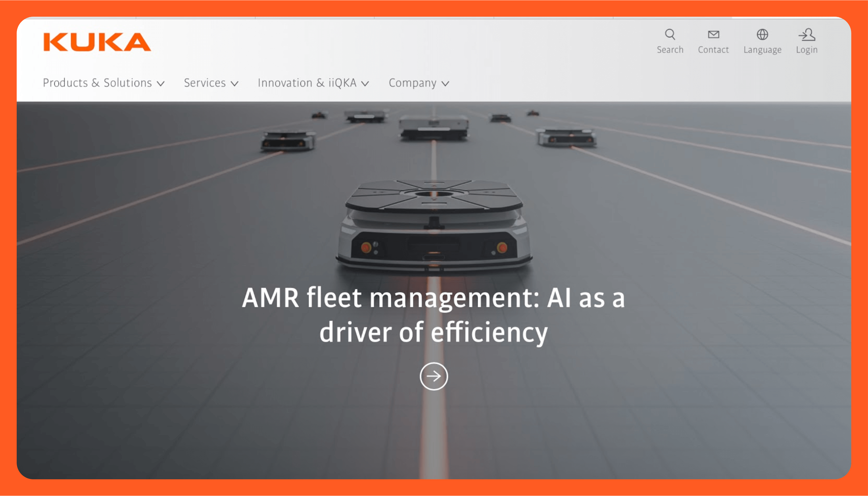Open the Services menu

pos(205,83)
